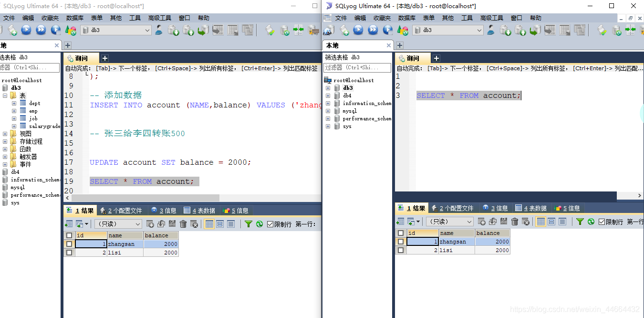The image size is (644, 318).
Task: Add new connection tab with plus, right window
Action: coord(400,45)
